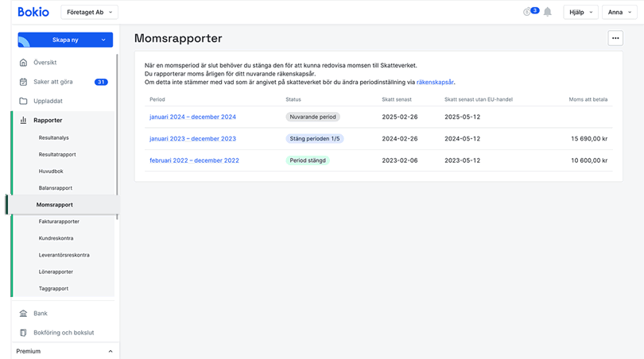The height and width of the screenshot is (359, 644).
Task: Open period februari 2022 – december 2022
Action: pos(194,160)
